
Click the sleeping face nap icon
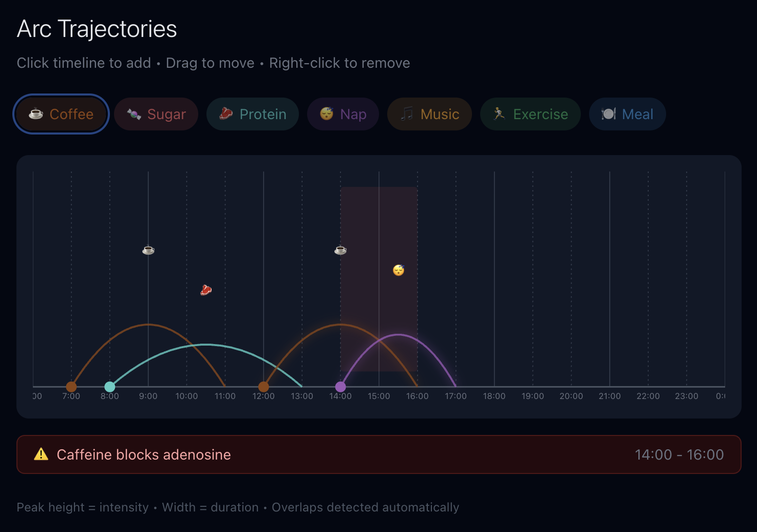pos(399,270)
